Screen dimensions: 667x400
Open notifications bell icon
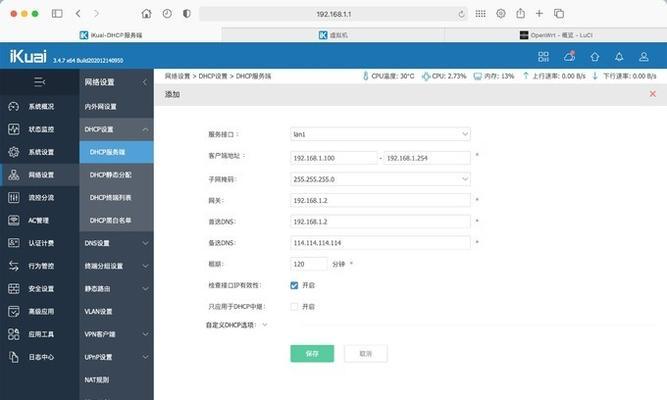pos(619,57)
